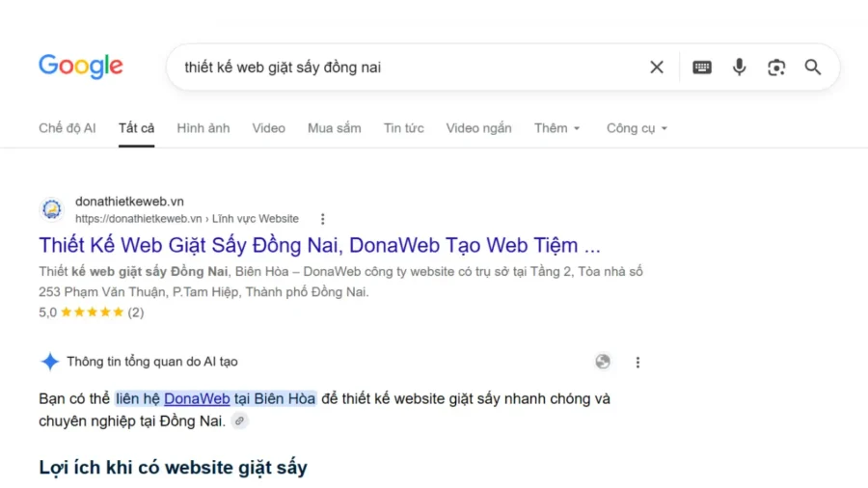Click the review count (2)
The image size is (868, 488).
(x=136, y=312)
